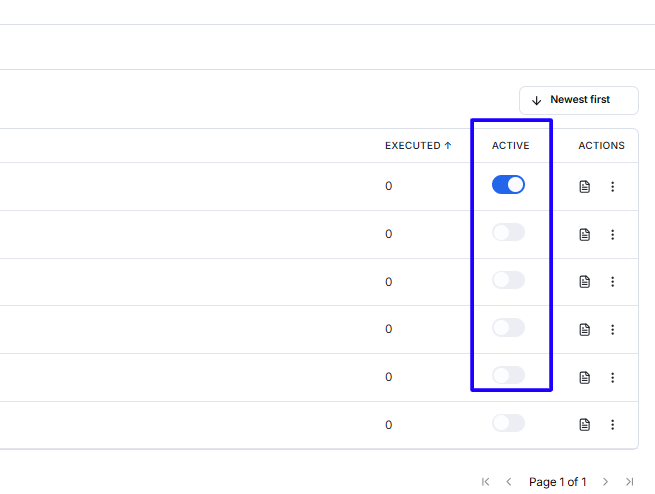Screen dimensions: 655x494
Task: Click the up arrow next to EXECUTED
Action: pos(448,145)
